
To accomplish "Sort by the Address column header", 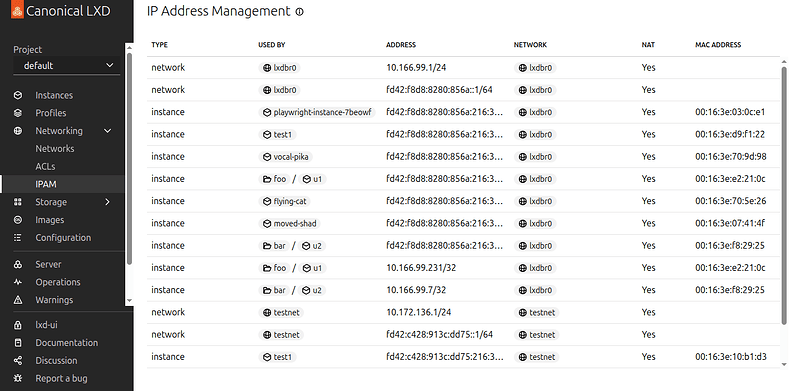I will click(x=401, y=45).
